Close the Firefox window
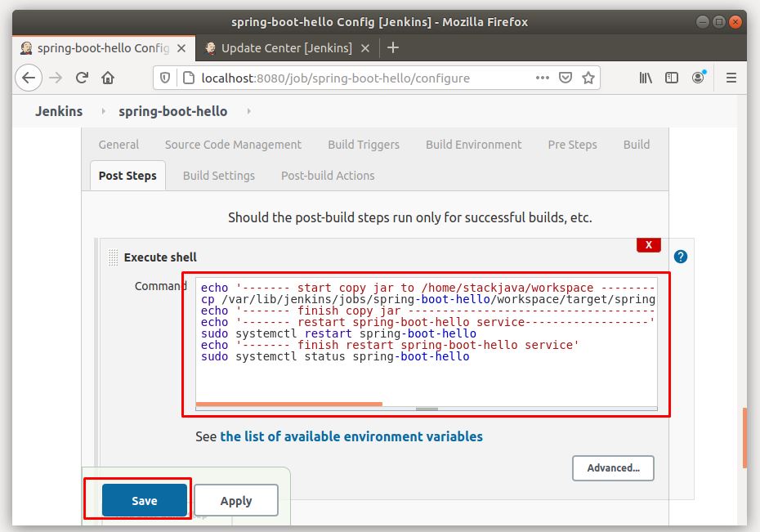 click(735, 22)
